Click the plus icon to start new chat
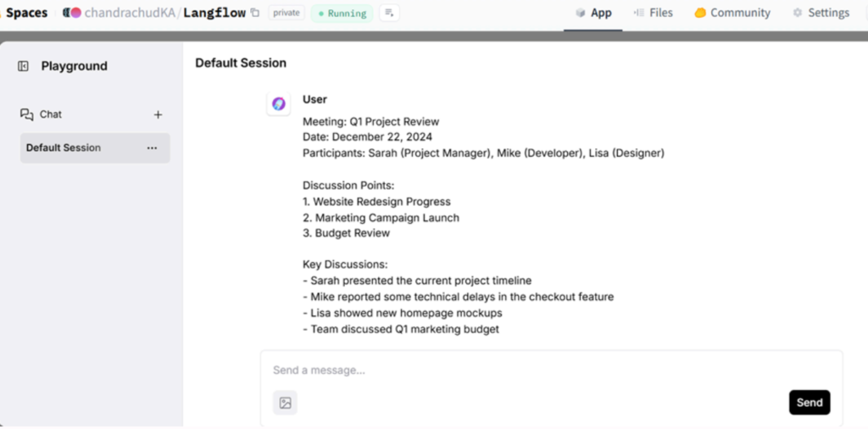This screenshot has height=429, width=868. pos(158,114)
